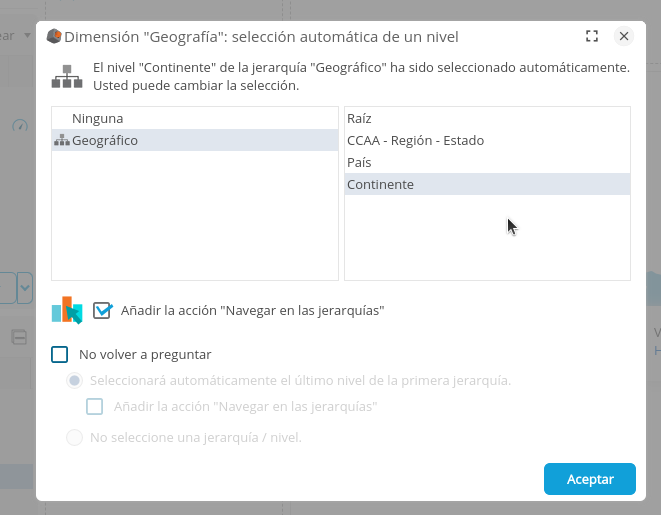Tick the greyed 'Añadir la acción' sub-checkbox
This screenshot has width=661, height=515.
click(x=95, y=407)
